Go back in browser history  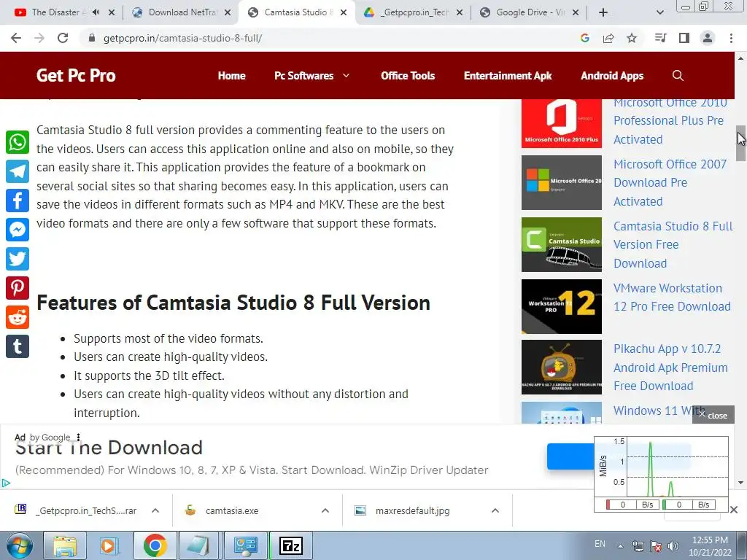click(16, 38)
